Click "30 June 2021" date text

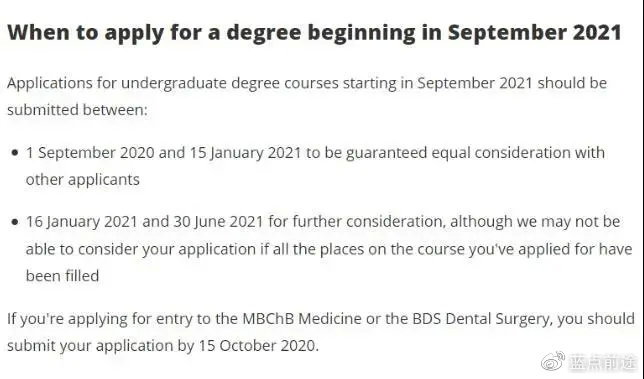point(218,222)
